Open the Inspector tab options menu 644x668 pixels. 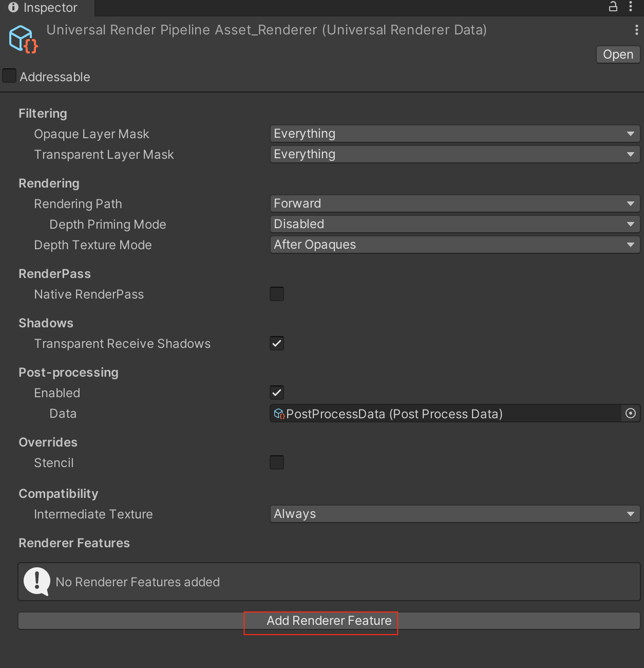click(631, 7)
